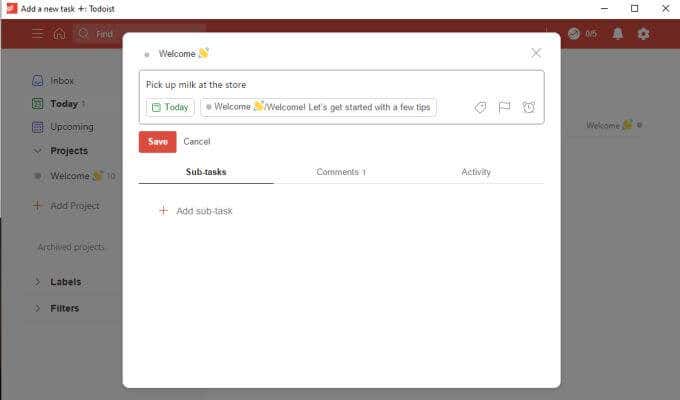Change the Today due date chip

click(x=170, y=107)
